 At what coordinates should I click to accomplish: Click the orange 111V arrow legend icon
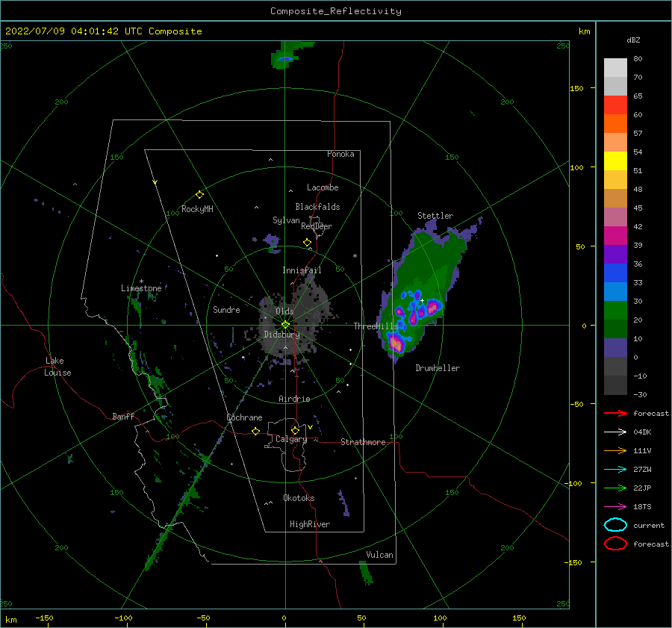(x=615, y=450)
